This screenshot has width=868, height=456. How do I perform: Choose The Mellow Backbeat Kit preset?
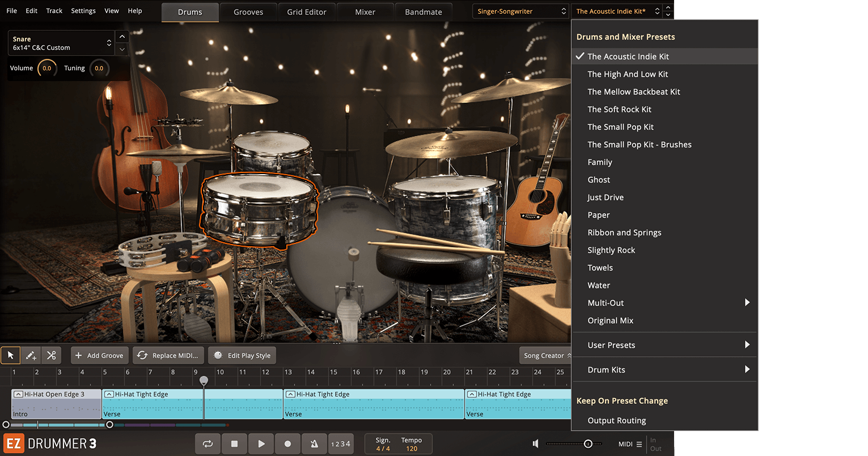click(x=664, y=92)
